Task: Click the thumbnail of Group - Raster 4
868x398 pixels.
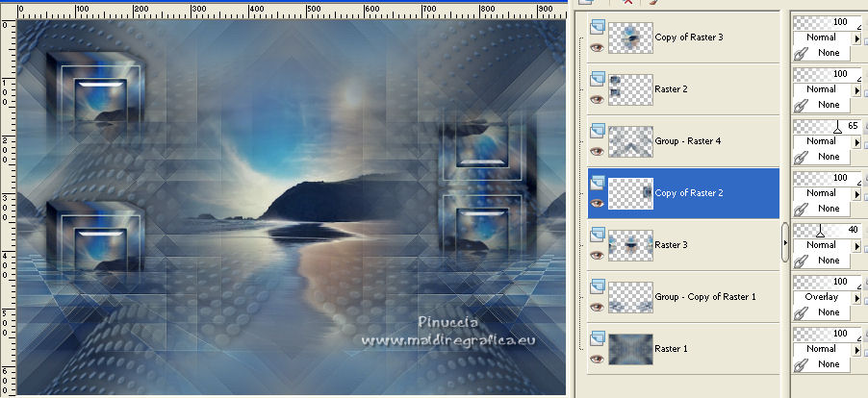Action: (630, 141)
